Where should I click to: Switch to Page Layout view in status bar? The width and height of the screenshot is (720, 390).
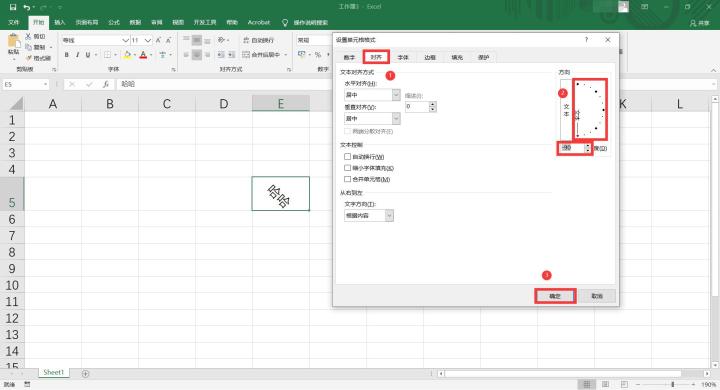click(x=606, y=384)
